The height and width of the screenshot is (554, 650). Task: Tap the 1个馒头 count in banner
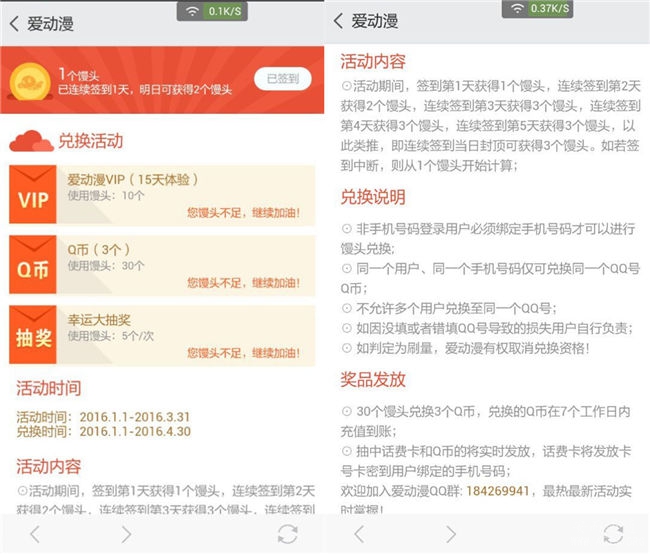(79, 75)
